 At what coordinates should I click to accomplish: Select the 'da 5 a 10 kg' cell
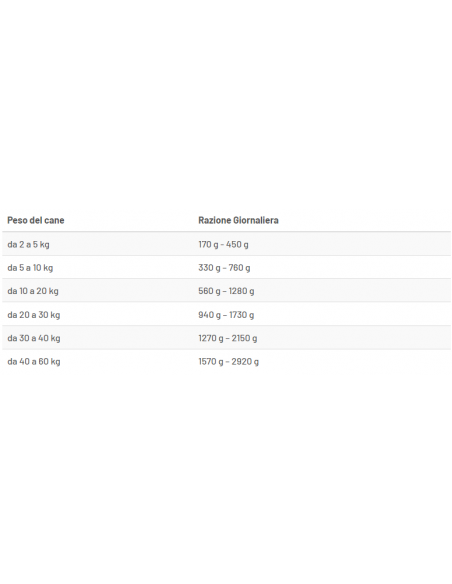30,267
